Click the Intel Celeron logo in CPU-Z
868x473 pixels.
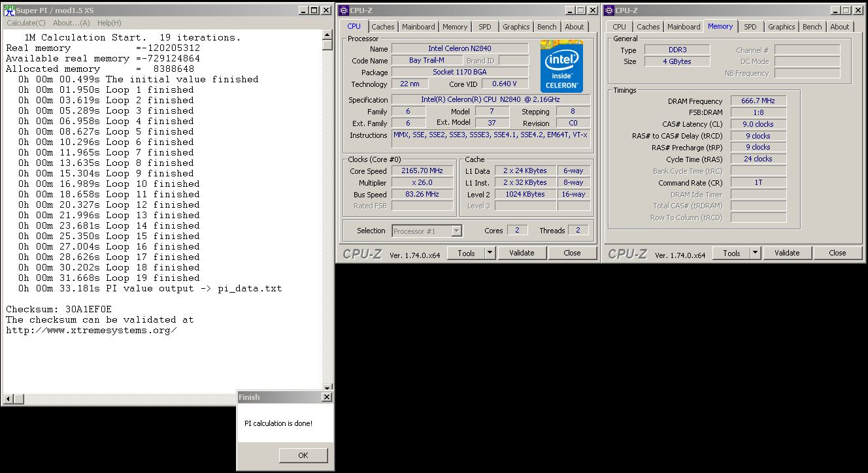(561, 66)
